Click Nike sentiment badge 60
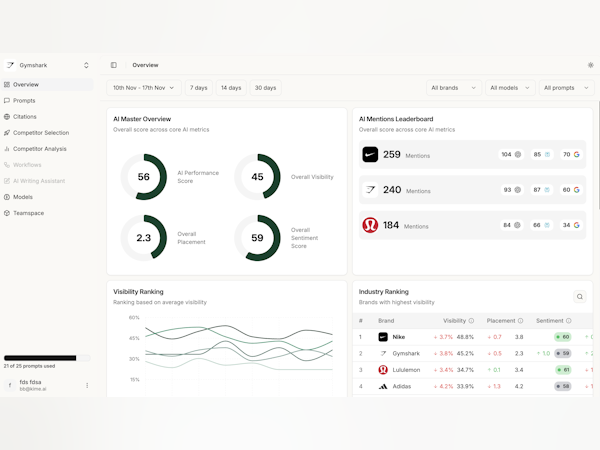 [x=562, y=337]
